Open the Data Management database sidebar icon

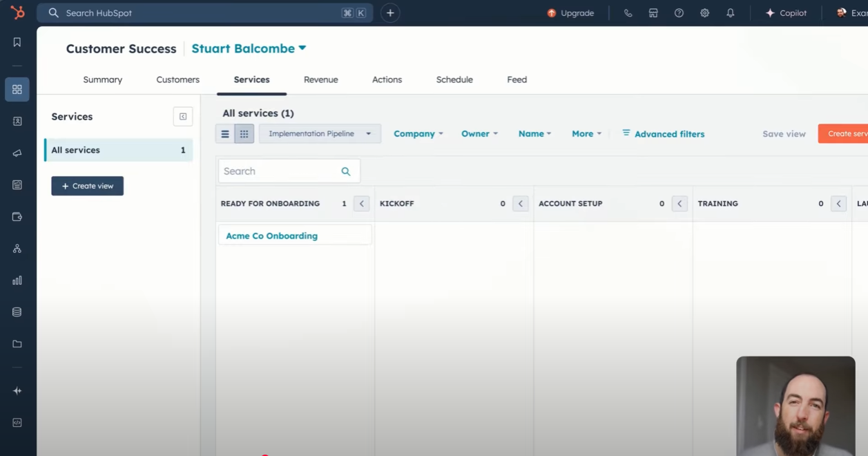(x=17, y=312)
